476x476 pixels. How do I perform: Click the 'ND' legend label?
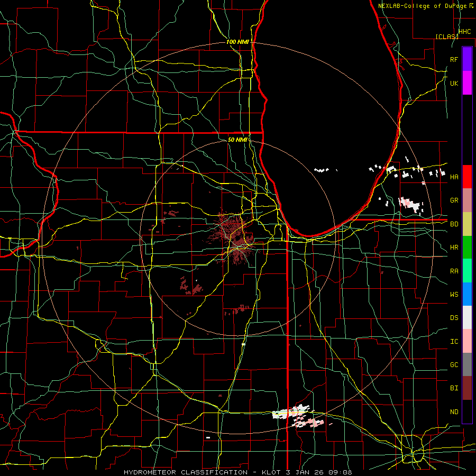coord(454,412)
